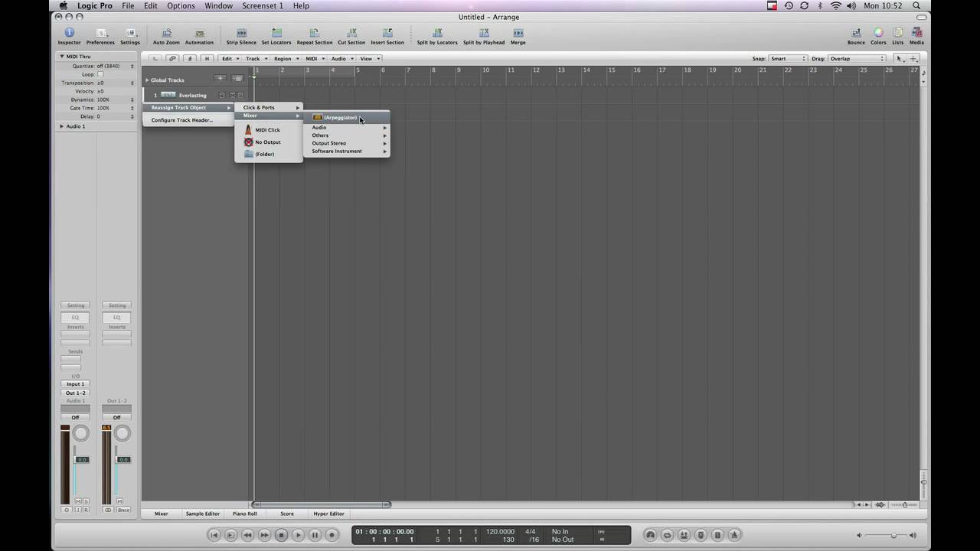
Task: Mute the Audio 1 channel strip
Action: 79,500
